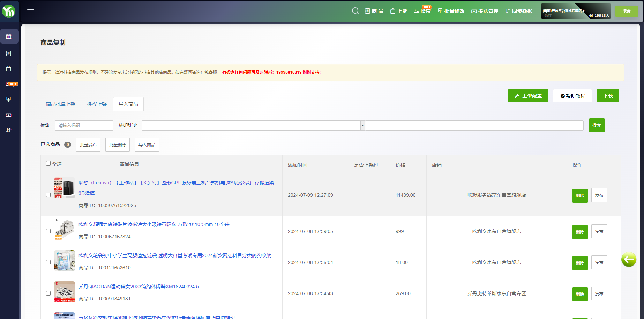Switch to the 商品批量上架 tab
The width and height of the screenshot is (644, 319).
[61, 104]
